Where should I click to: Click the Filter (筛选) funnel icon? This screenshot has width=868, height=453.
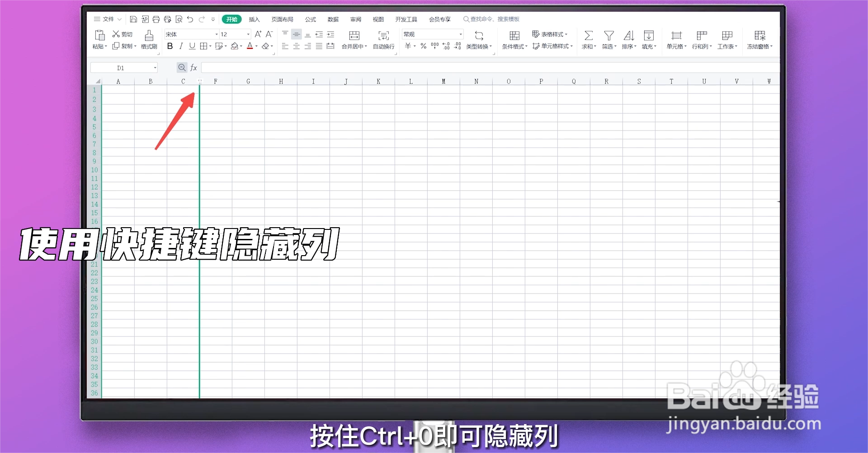[x=609, y=36]
